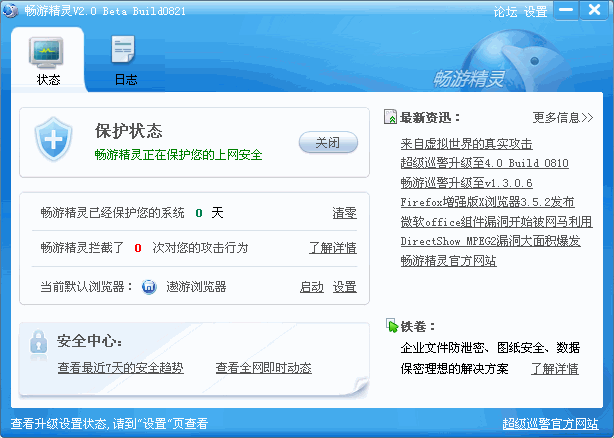Click the monitor icon above 状态
Viewport: 614px width, 438px height.
click(x=46, y=53)
